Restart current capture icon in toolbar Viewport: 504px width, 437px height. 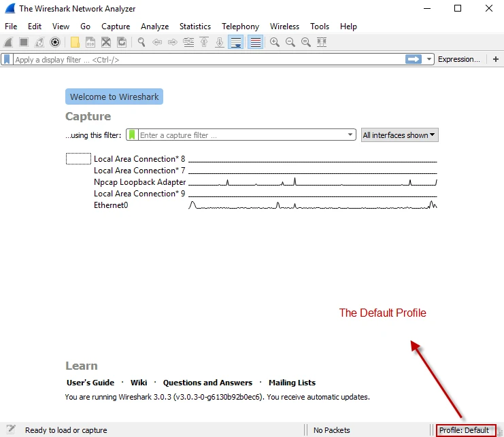(39, 42)
